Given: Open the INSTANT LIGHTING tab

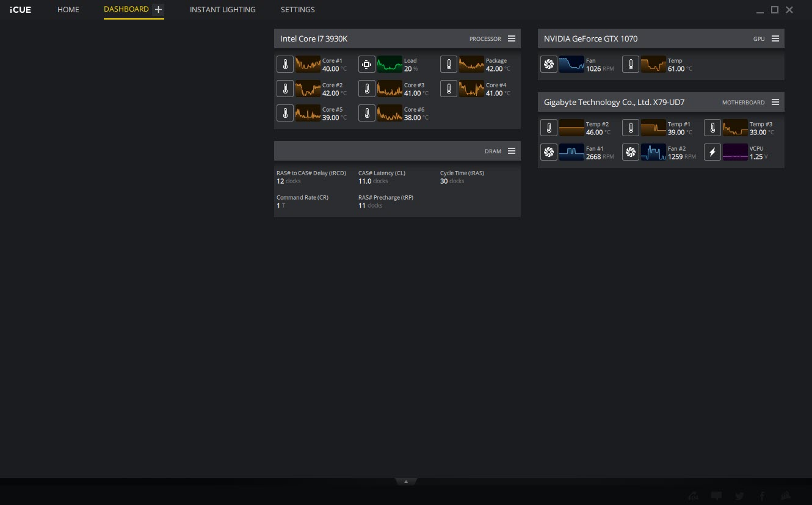Looking at the screenshot, I should point(223,10).
